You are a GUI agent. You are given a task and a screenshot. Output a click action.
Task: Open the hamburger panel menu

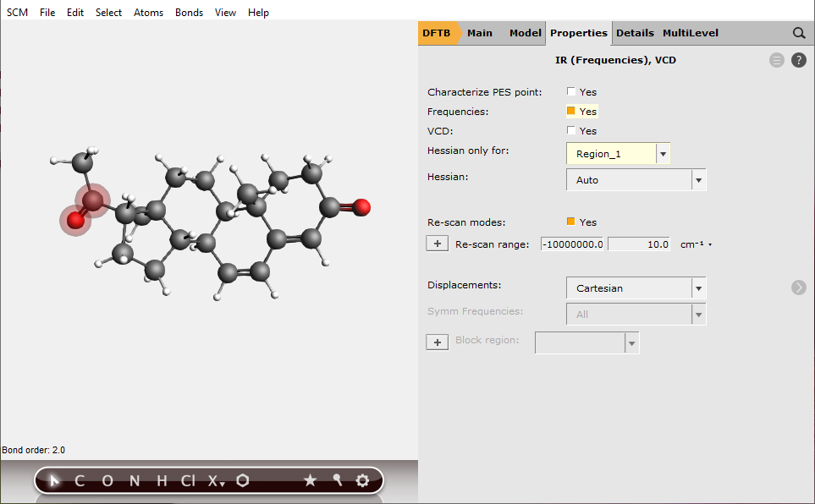click(776, 60)
